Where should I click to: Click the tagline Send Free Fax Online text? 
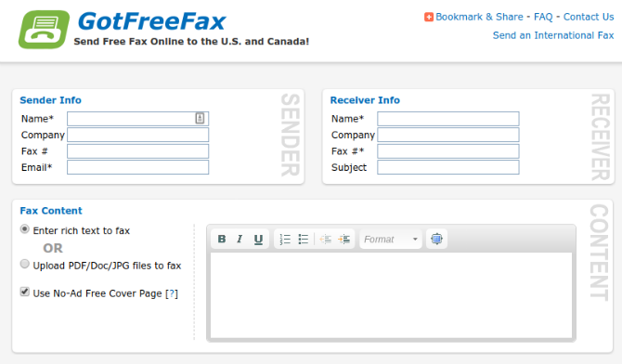[191, 41]
